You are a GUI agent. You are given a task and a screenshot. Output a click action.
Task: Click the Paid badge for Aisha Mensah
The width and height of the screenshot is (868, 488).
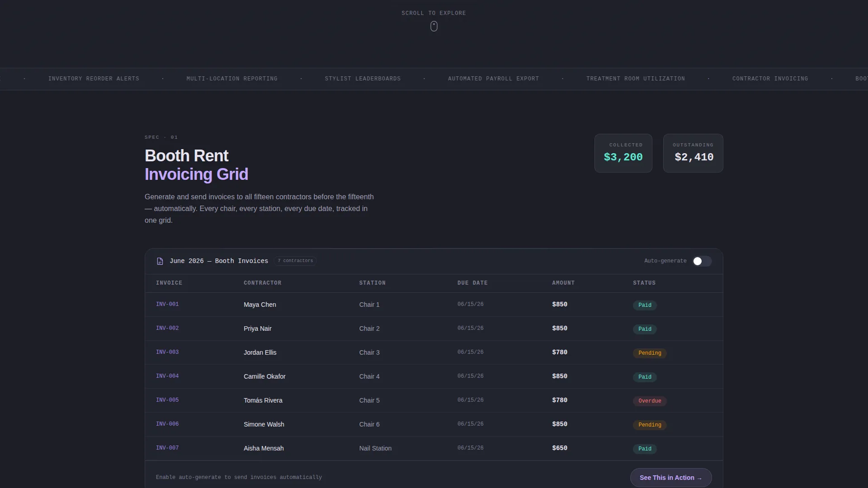tap(645, 449)
